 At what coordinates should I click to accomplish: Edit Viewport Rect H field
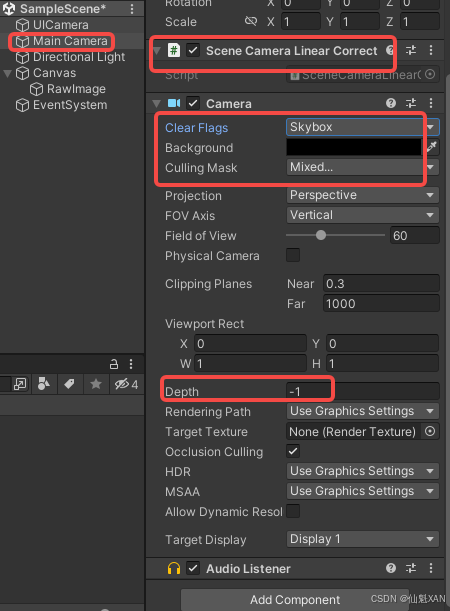click(383, 364)
